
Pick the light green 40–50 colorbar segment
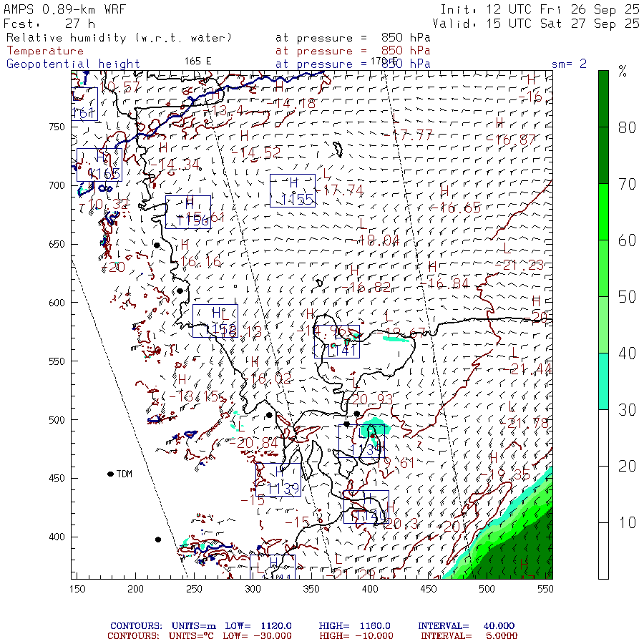pyautogui.click(x=603, y=324)
